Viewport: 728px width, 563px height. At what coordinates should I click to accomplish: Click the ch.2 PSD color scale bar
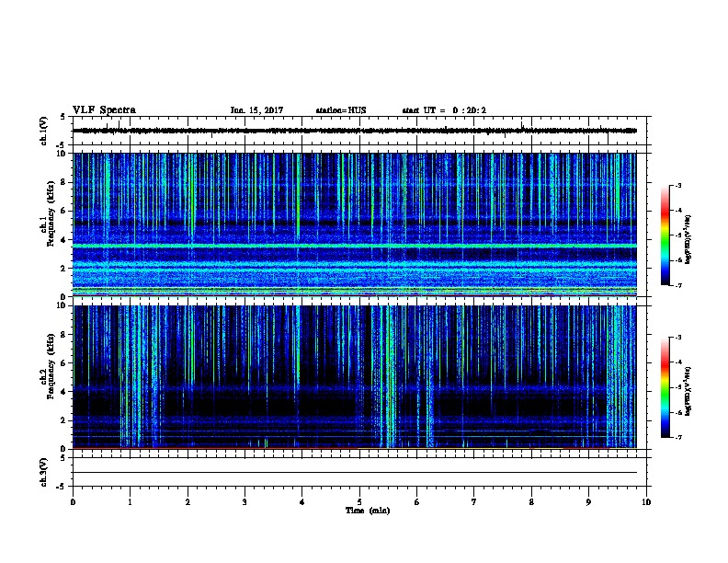[x=665, y=387]
